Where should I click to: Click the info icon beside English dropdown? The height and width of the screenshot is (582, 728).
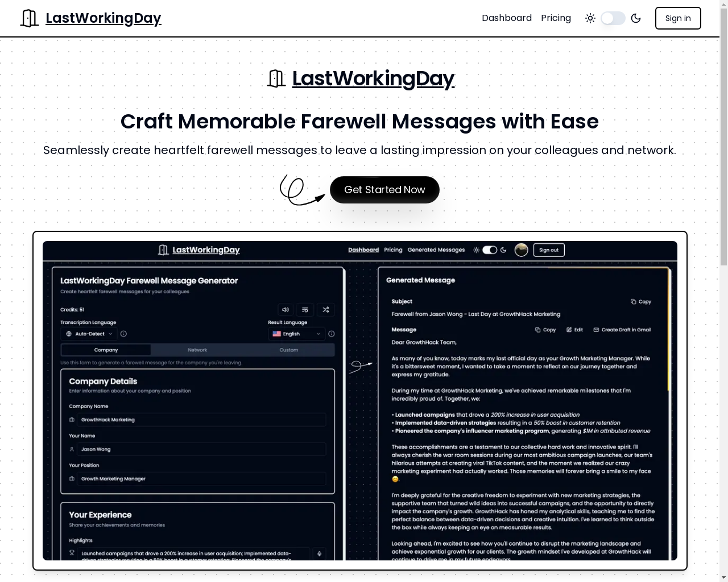point(332,334)
